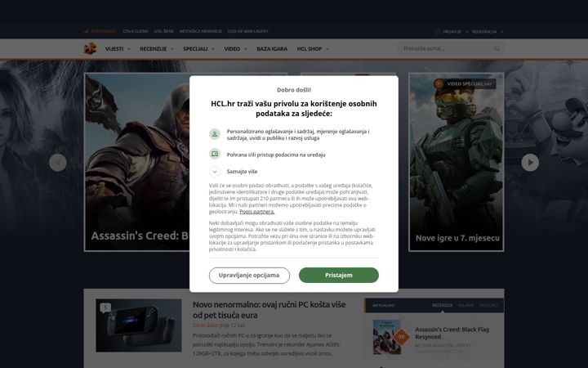Open the VIJESTI menu
588x368 pixels.
[114, 49]
